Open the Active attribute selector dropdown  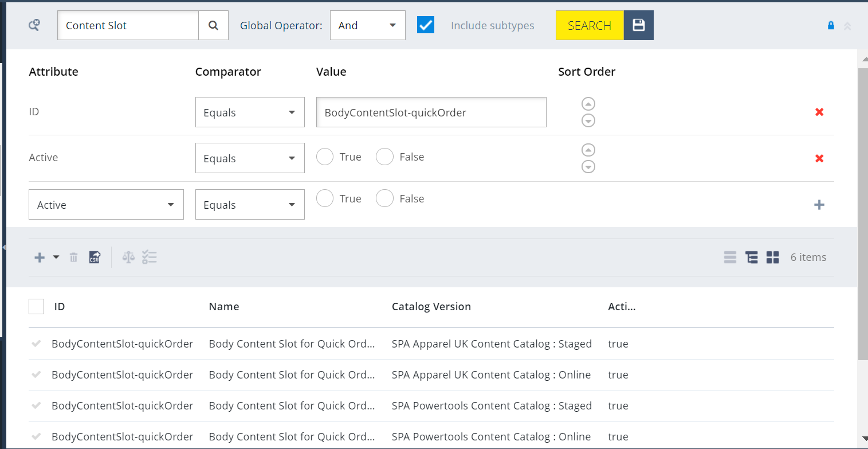point(106,205)
